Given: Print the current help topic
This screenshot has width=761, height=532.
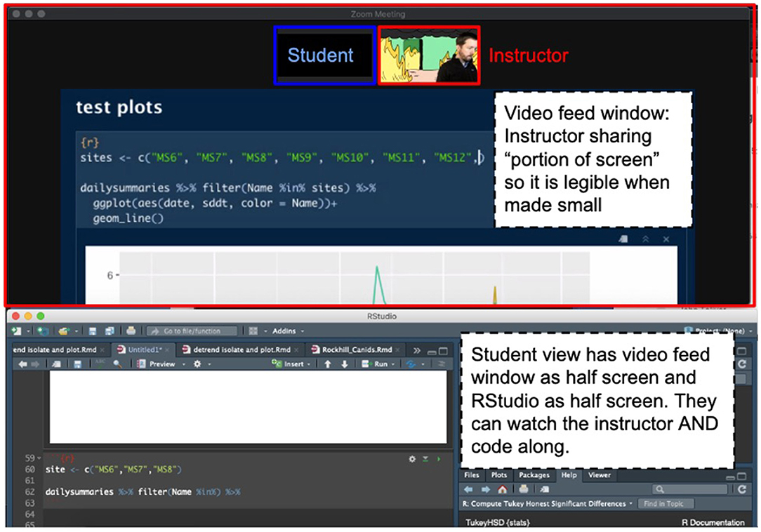Looking at the screenshot, I should click(x=524, y=489).
